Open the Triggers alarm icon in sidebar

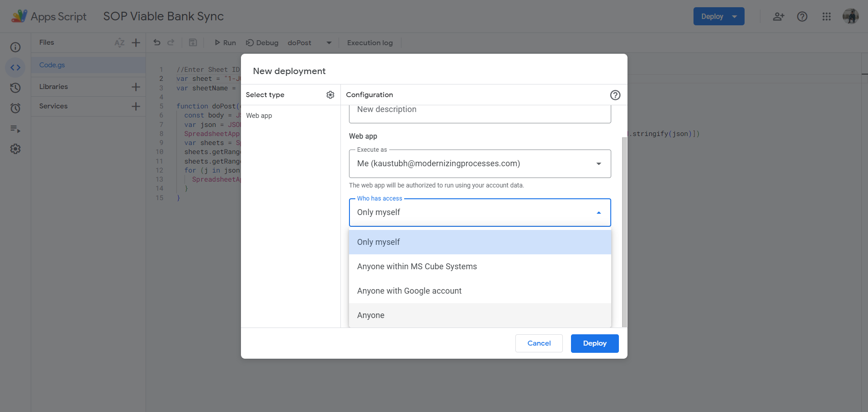(15, 108)
